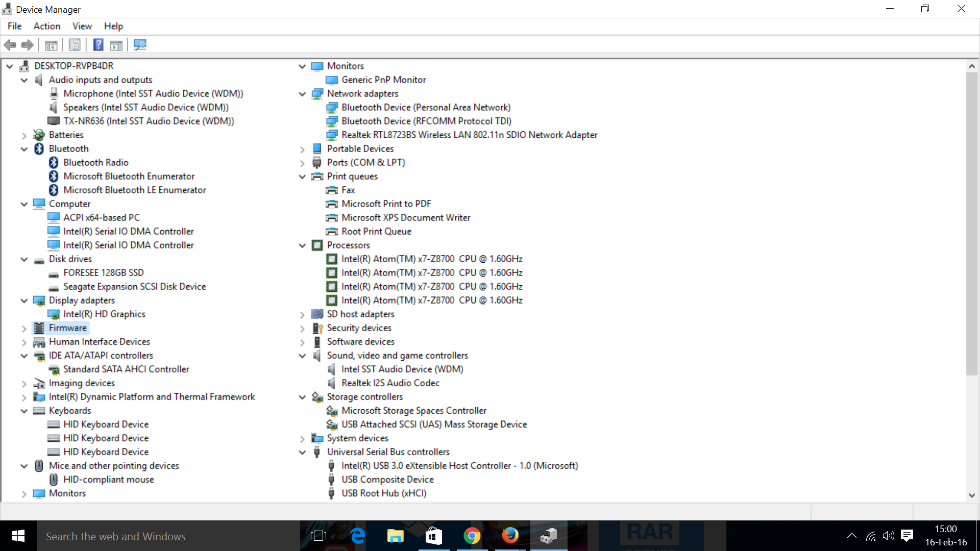Collapse the Network adapters node
Screen dimensions: 980x551
302,94
